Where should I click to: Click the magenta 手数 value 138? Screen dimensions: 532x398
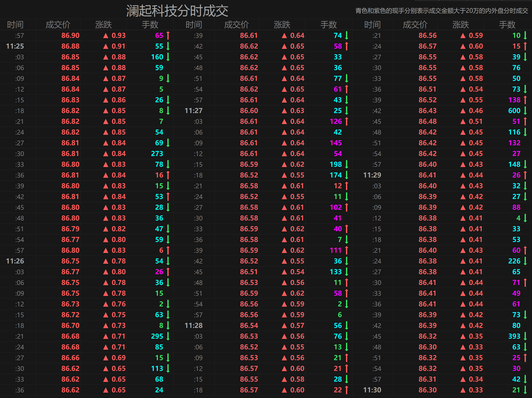tap(514, 100)
